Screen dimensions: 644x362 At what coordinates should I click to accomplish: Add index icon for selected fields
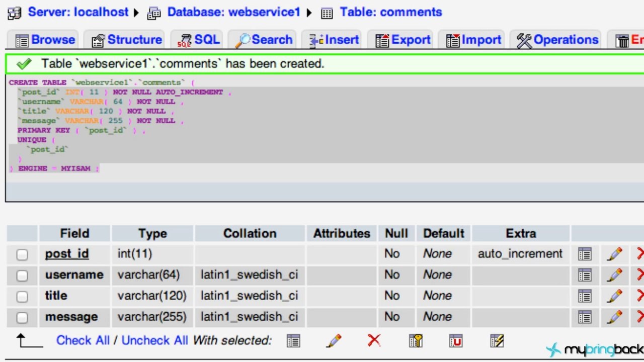coord(497,341)
